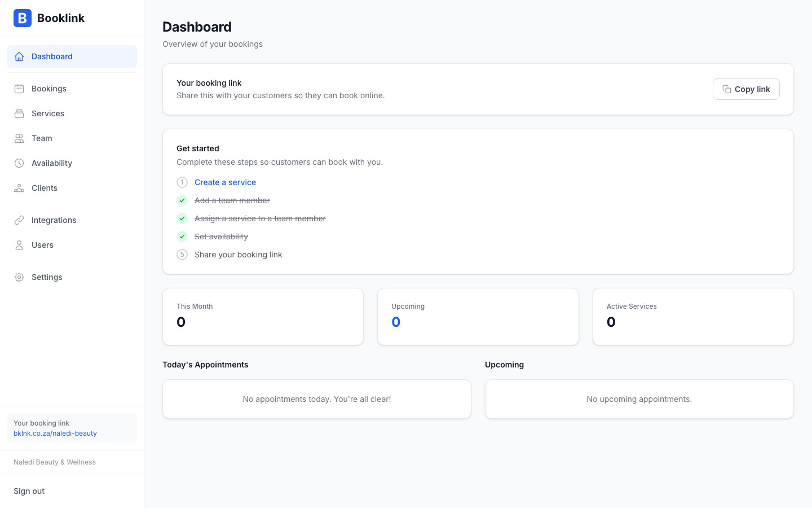This screenshot has width=812, height=508.
Task: Click the checkmark beside Set availability
Action: [182, 237]
